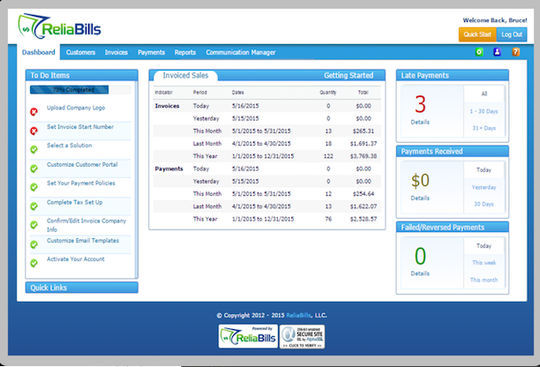Open Details under Late Payments count
This screenshot has height=367, width=540.
point(420,122)
